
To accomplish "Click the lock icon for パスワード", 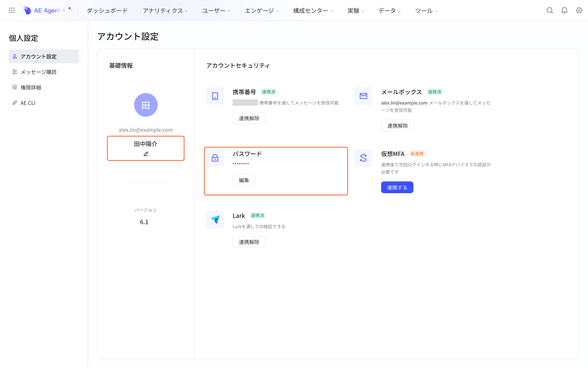I will click(x=215, y=158).
